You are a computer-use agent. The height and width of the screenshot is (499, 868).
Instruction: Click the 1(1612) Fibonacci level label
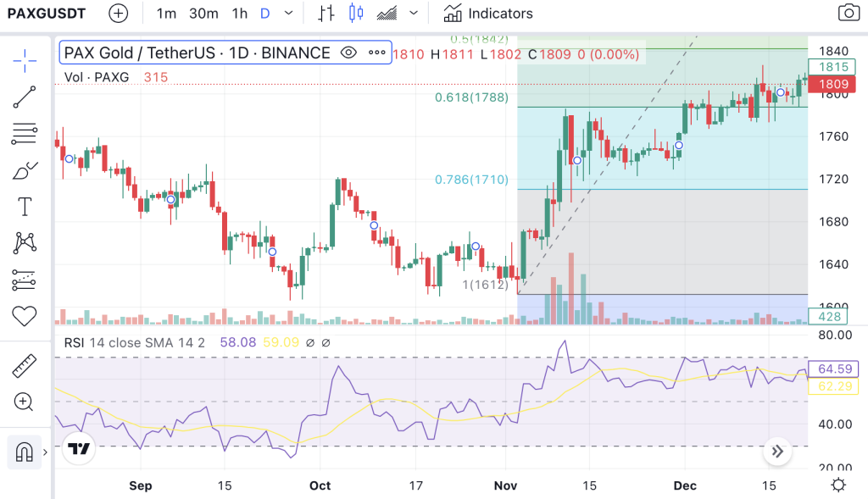click(485, 285)
